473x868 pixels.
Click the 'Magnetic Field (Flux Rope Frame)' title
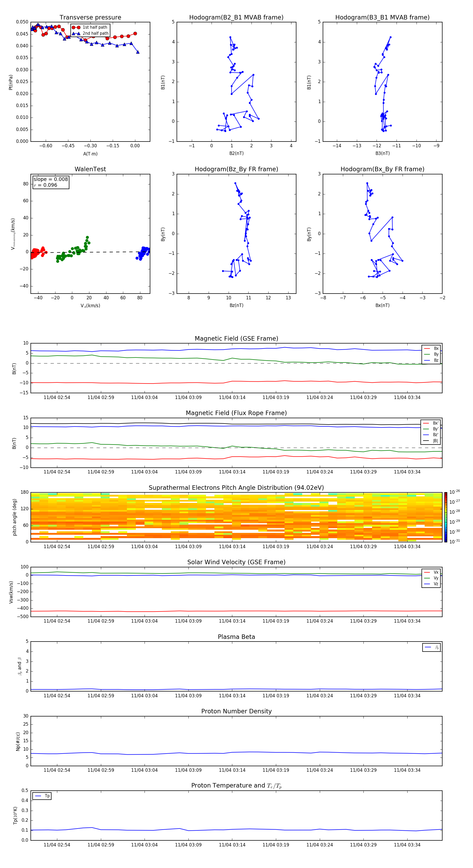(236, 413)
